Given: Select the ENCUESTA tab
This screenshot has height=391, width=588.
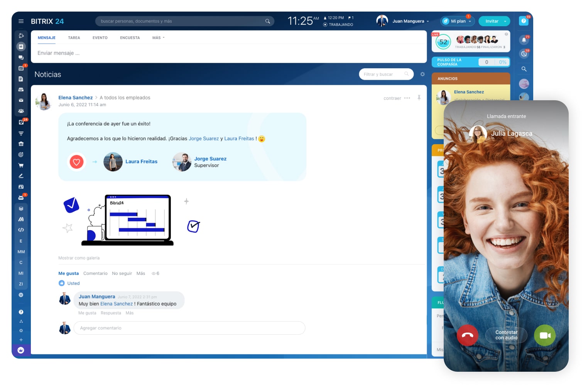Looking at the screenshot, I should click(130, 38).
